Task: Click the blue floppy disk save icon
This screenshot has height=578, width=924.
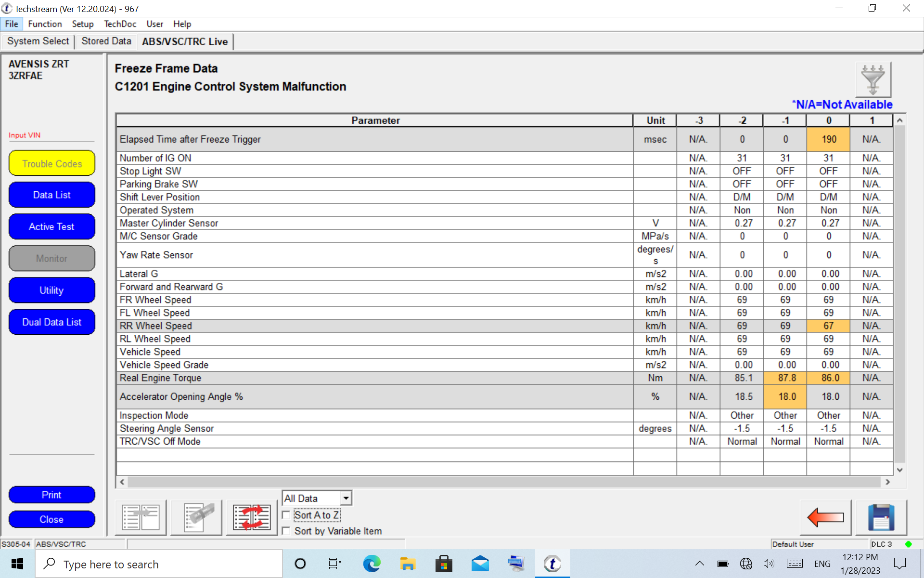Action: [881, 517]
